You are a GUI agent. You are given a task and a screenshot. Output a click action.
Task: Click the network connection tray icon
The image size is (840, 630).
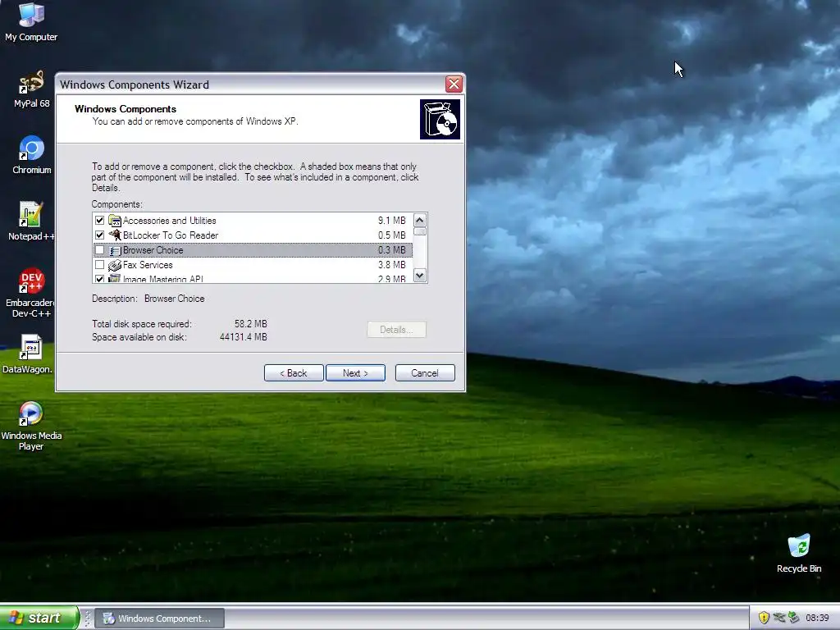tap(779, 618)
